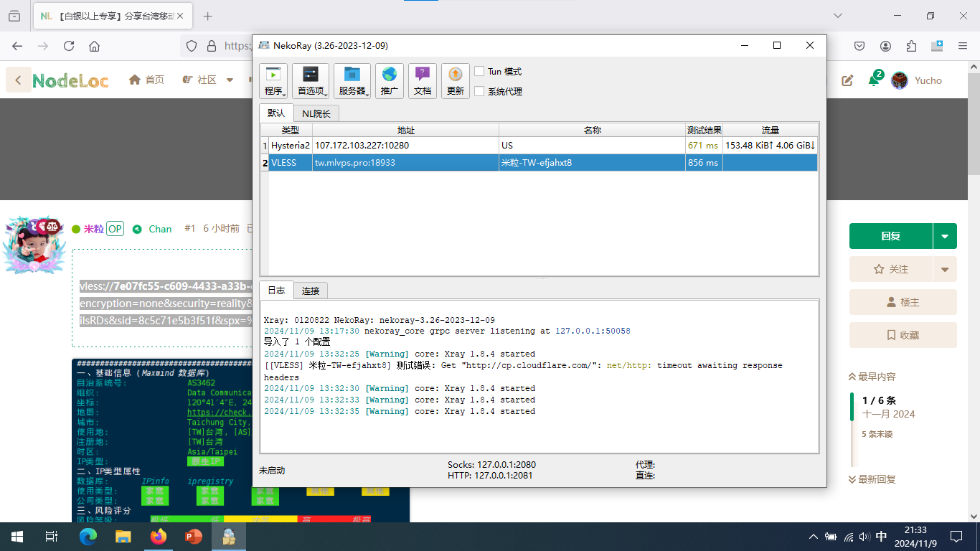Viewport: 980px width, 551px height.
Task: Open the Firefox account icon
Action: click(885, 46)
